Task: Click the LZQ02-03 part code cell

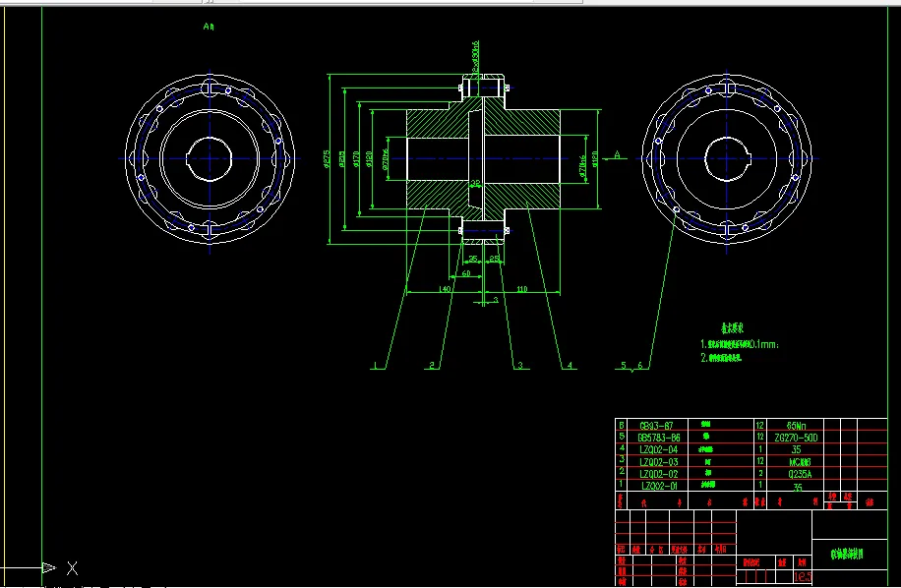Action: click(658, 462)
